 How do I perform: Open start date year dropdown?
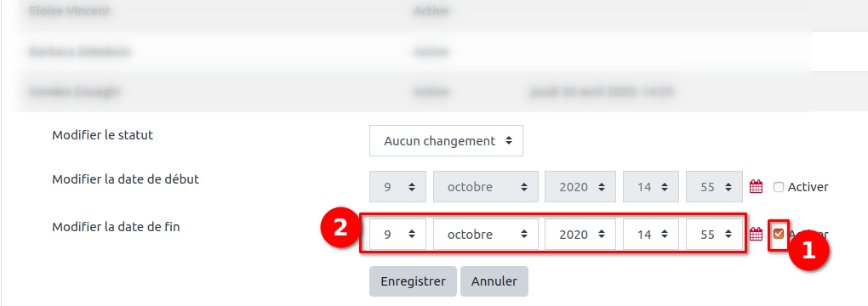[x=580, y=186]
